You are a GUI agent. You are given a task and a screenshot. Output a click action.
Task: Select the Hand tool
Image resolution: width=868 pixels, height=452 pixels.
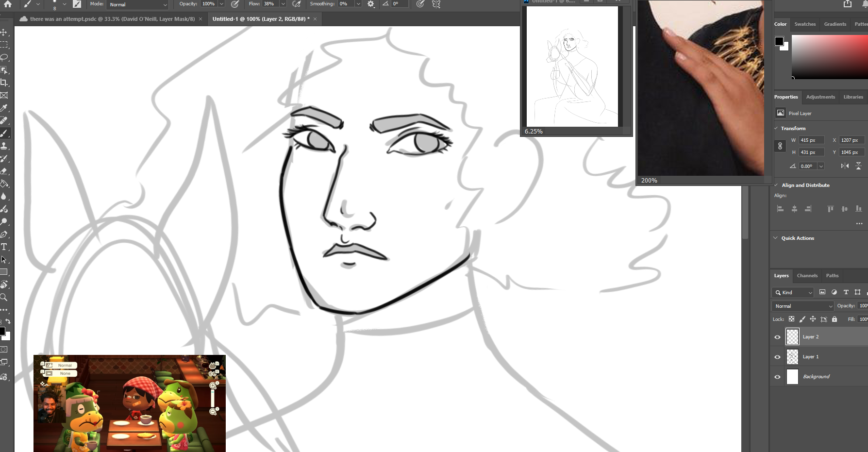click(4, 285)
